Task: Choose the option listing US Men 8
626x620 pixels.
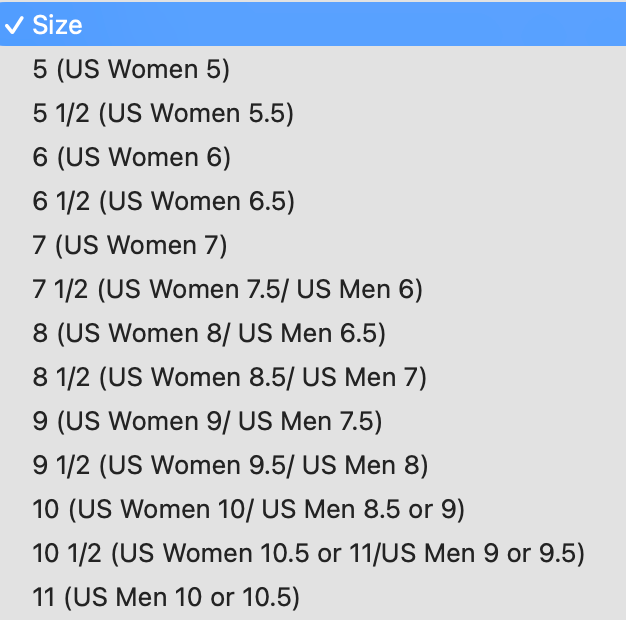Action: (230, 466)
